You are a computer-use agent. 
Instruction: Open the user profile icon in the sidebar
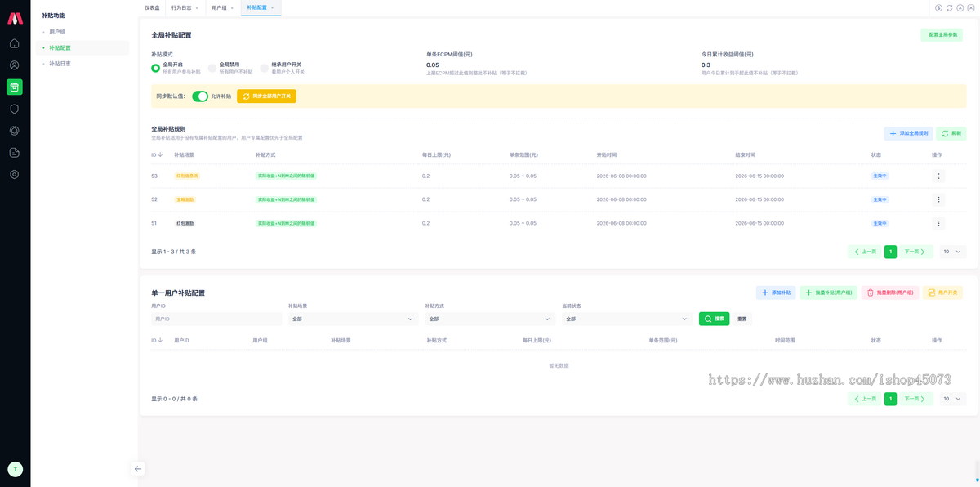pyautogui.click(x=15, y=65)
